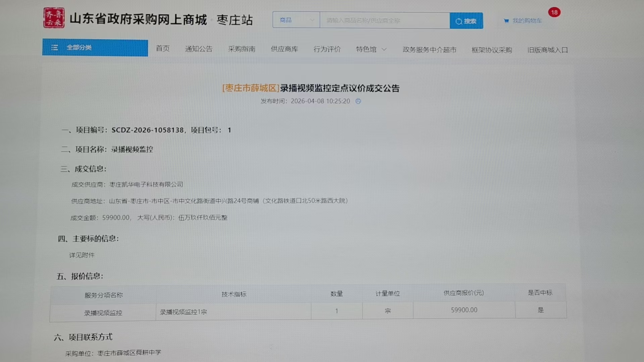
Task: Open 政务服务中介超市 page
Action: (429, 50)
